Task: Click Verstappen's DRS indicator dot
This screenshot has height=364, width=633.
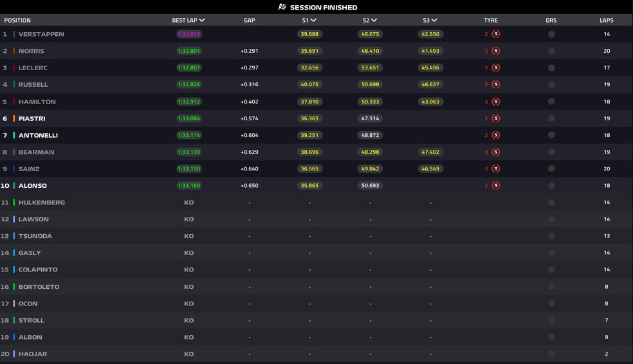Action: 551,34
